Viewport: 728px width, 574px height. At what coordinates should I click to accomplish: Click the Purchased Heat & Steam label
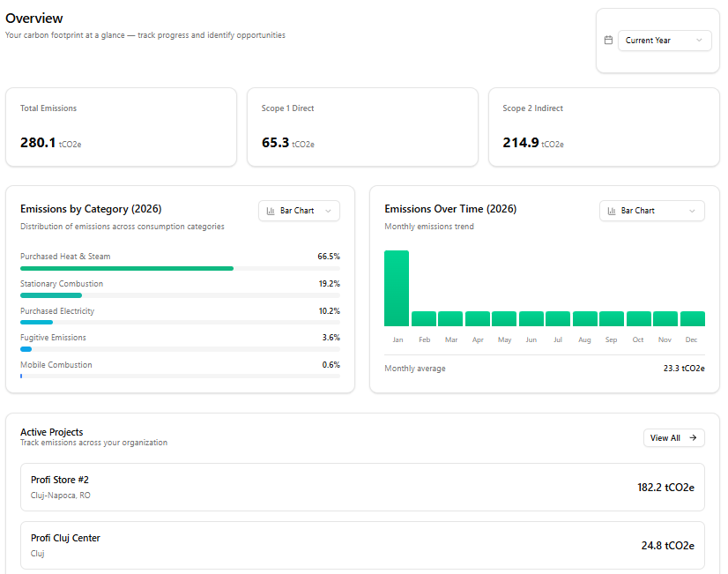click(x=65, y=257)
